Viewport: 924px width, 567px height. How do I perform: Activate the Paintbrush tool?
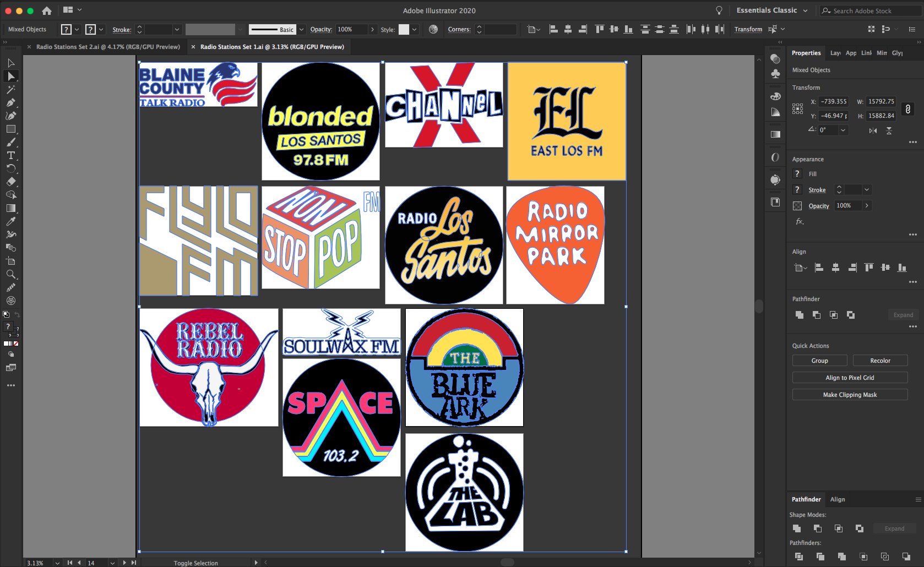click(x=11, y=142)
